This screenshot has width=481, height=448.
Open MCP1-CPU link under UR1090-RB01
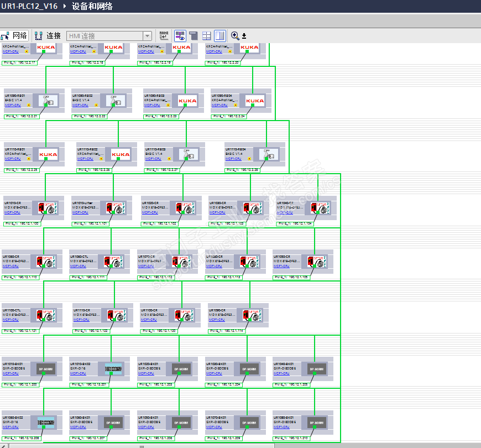[13, 105]
